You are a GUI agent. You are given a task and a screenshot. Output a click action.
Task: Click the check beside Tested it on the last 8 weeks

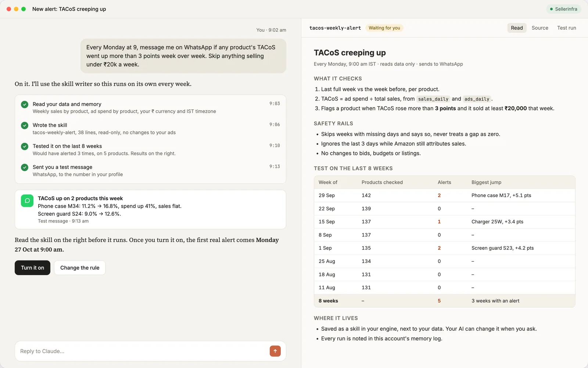(x=25, y=146)
